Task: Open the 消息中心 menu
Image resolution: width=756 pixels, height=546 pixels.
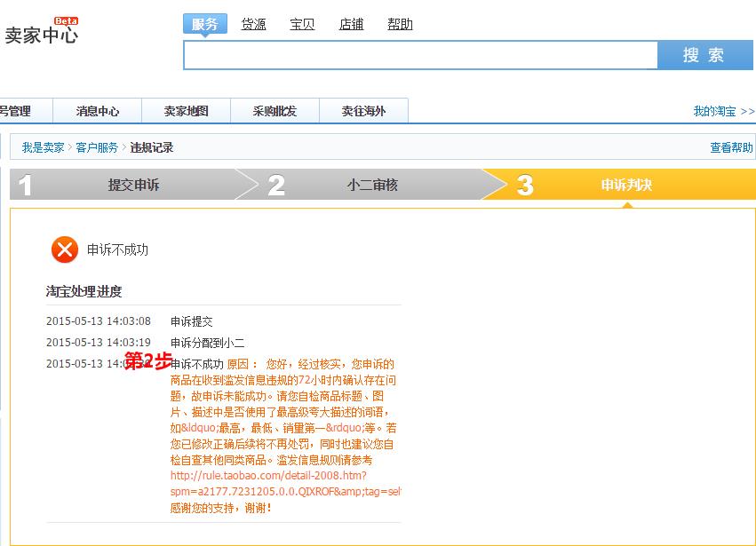Action: tap(98, 111)
